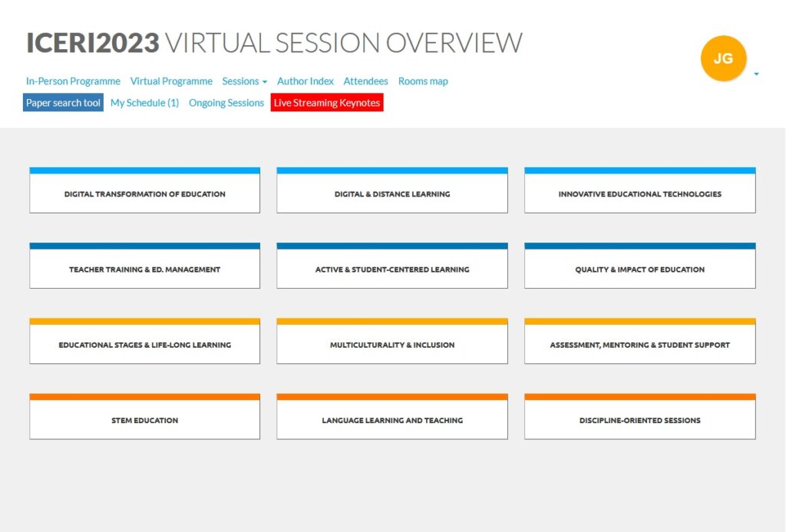
Task: Choose Innovative Educational Technologies card
Action: pyautogui.click(x=640, y=190)
